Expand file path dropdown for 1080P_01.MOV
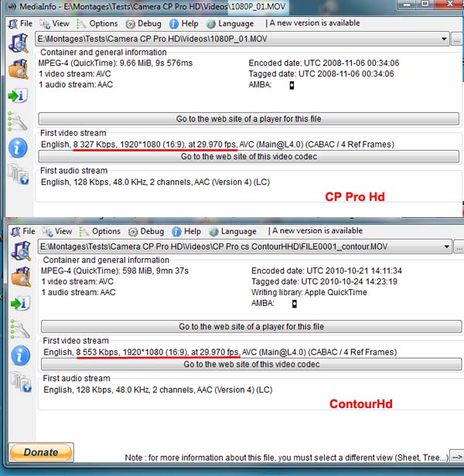Screen dimensions: 464x476 (x=444, y=39)
